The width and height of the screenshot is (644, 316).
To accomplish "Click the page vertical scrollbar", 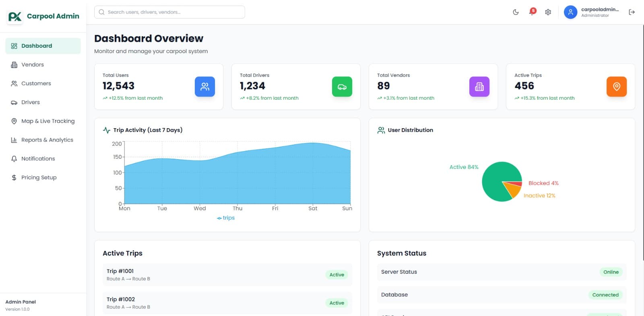I will pos(643,143).
